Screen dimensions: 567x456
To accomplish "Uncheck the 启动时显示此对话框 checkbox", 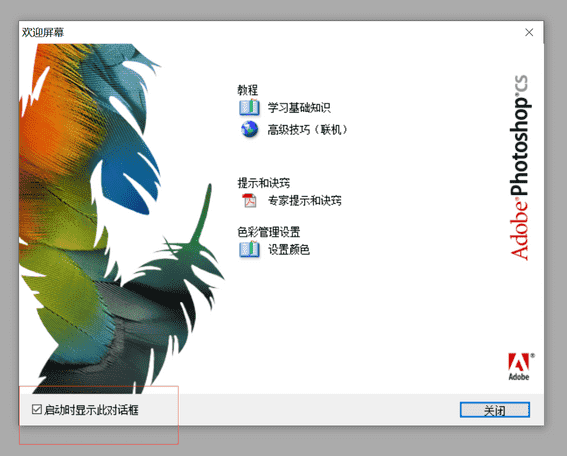I will (x=37, y=409).
